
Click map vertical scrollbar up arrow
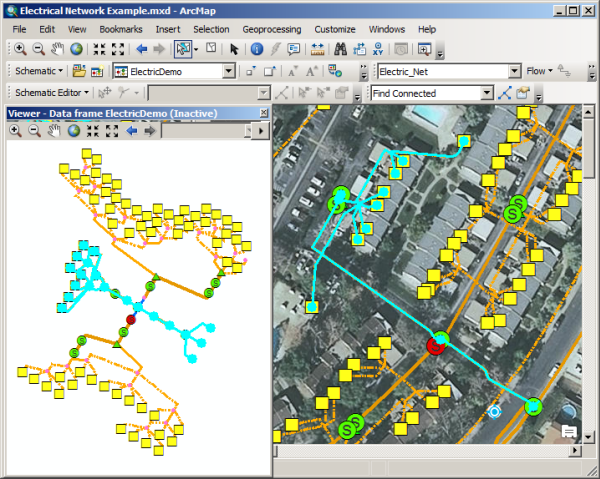tap(588, 112)
